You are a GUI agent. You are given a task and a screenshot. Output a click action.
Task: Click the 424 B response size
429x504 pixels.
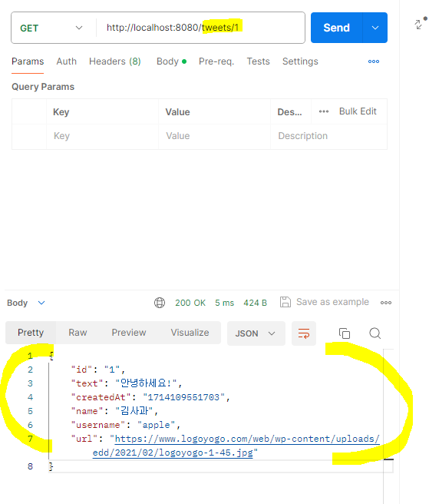(x=255, y=303)
